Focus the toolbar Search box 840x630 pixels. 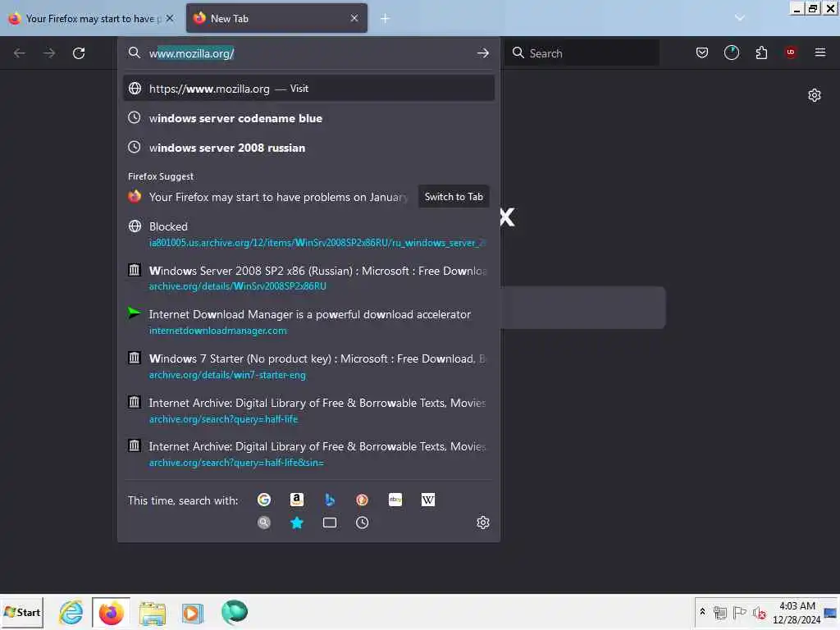[x=582, y=53]
